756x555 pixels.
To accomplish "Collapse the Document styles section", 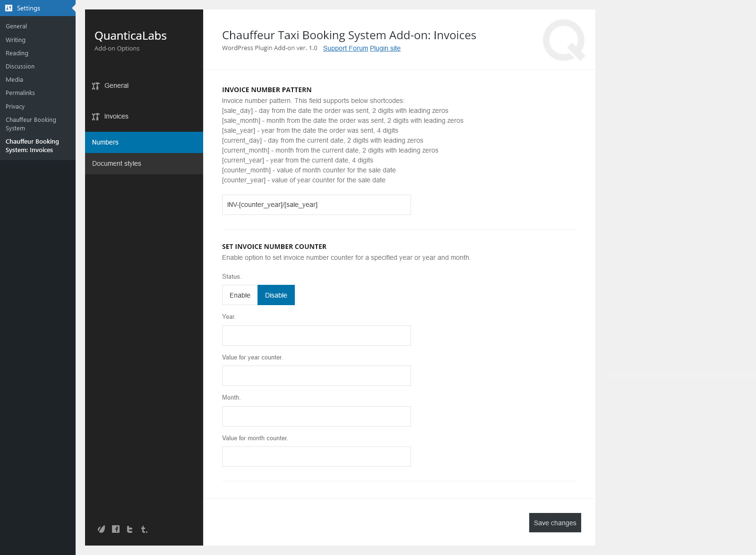I will [x=116, y=163].
